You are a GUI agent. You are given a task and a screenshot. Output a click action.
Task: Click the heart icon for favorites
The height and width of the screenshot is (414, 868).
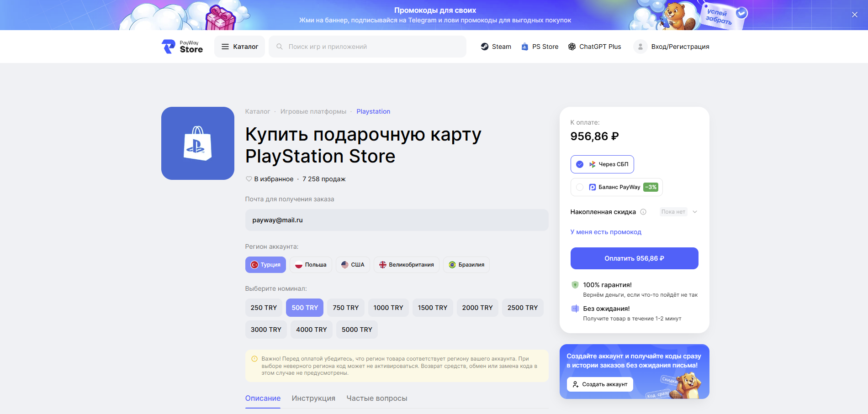click(249, 179)
